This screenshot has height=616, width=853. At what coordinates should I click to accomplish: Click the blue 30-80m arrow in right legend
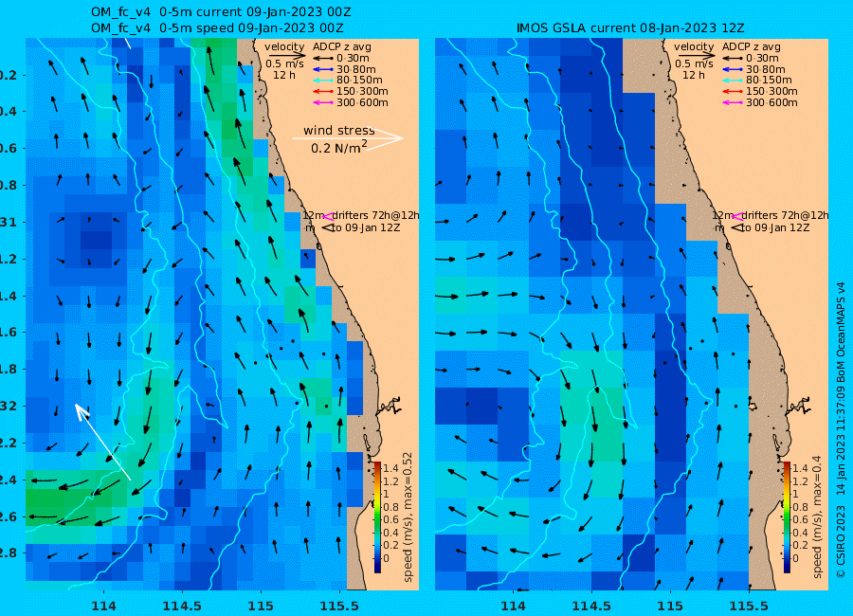(x=733, y=69)
